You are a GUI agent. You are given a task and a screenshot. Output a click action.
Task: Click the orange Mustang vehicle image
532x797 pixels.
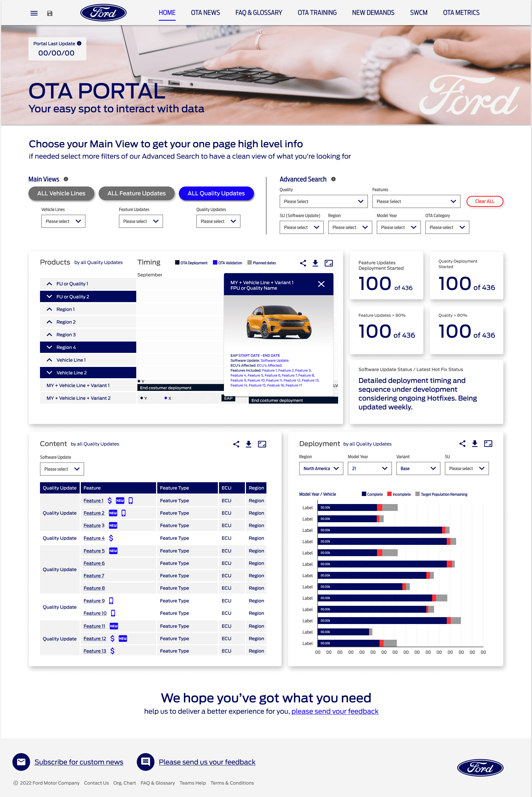point(279,322)
